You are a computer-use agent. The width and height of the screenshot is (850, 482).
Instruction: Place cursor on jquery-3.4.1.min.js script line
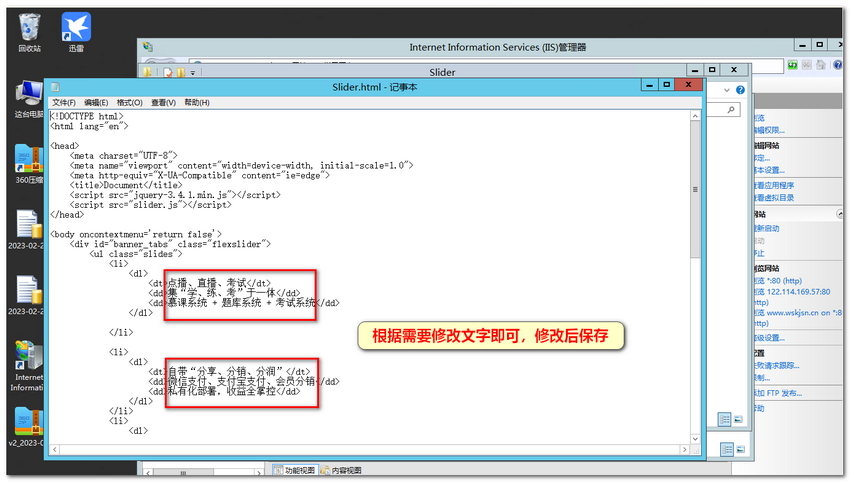click(175, 195)
